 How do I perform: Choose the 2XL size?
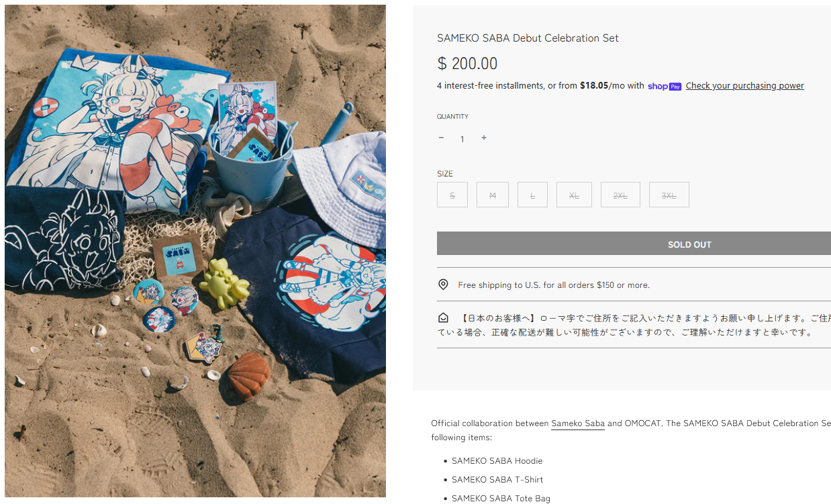(x=620, y=195)
